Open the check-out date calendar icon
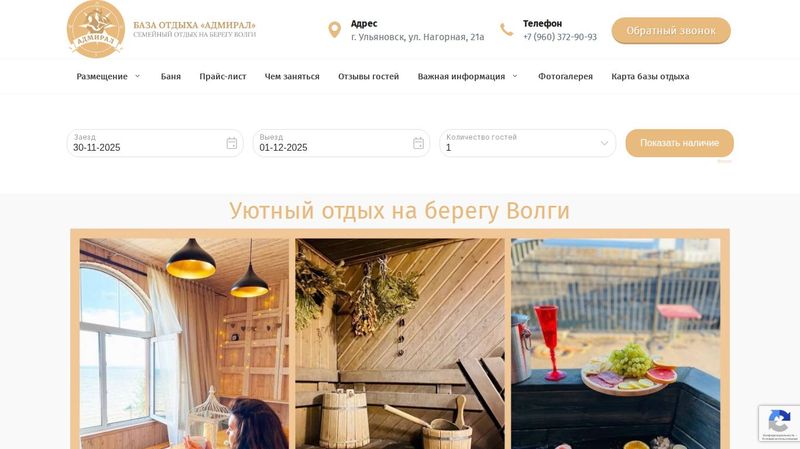 click(418, 143)
